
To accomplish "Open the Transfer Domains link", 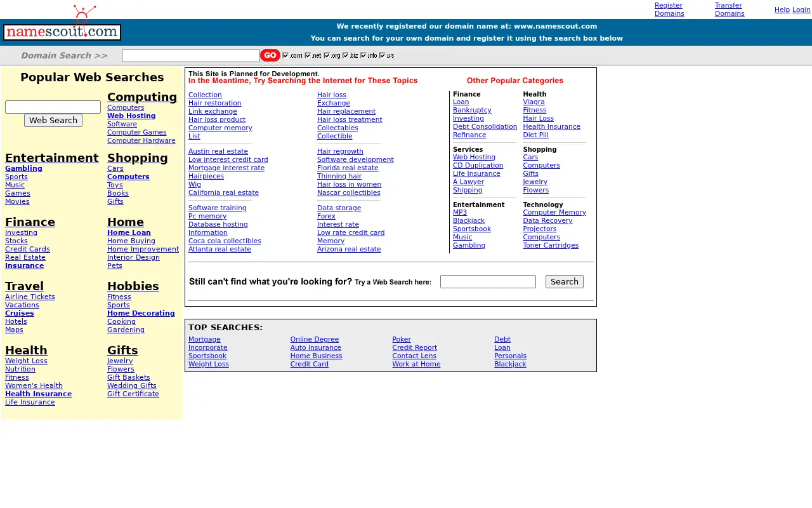I will pos(730,9).
